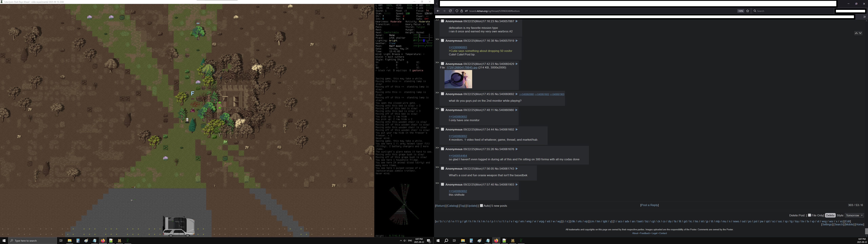Tick the checkbox for post No.540057919
Image resolution: width=868 pixels, height=244 pixels.
(x=442, y=40)
